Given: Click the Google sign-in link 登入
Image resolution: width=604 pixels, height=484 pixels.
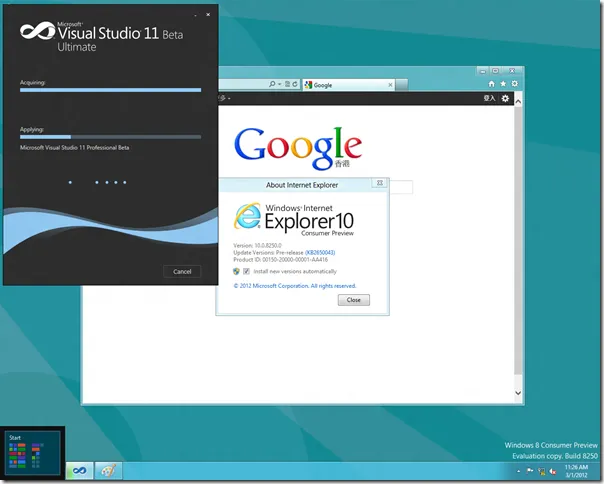Looking at the screenshot, I should (489, 98).
